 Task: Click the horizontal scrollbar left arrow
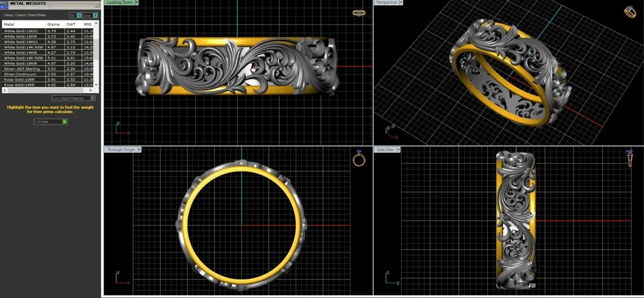click(x=4, y=90)
